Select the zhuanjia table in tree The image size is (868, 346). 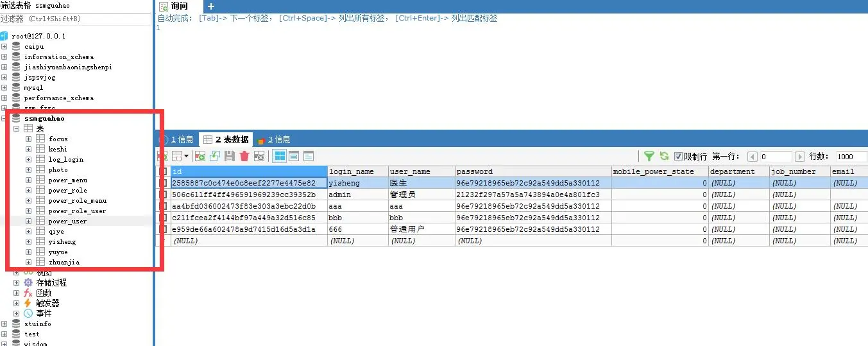click(x=64, y=262)
